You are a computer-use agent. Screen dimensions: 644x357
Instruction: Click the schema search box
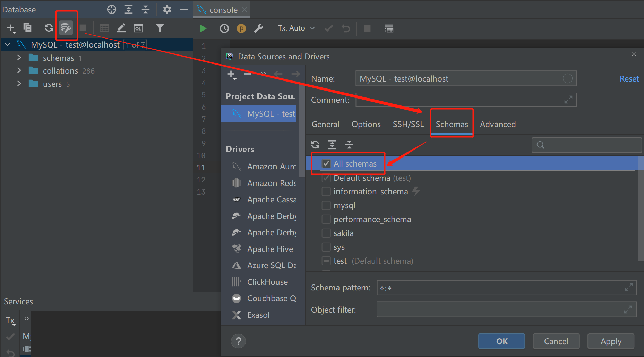(586, 145)
